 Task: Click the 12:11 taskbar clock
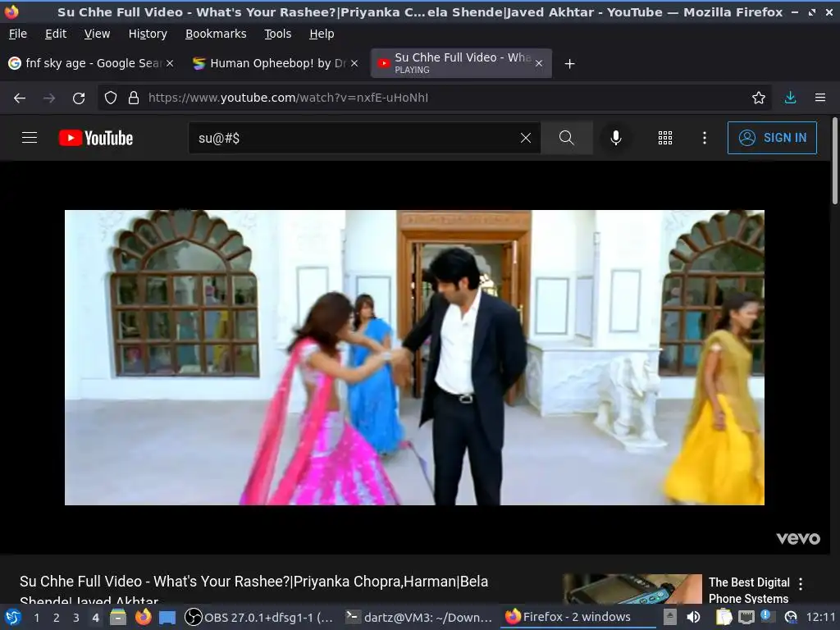820,617
